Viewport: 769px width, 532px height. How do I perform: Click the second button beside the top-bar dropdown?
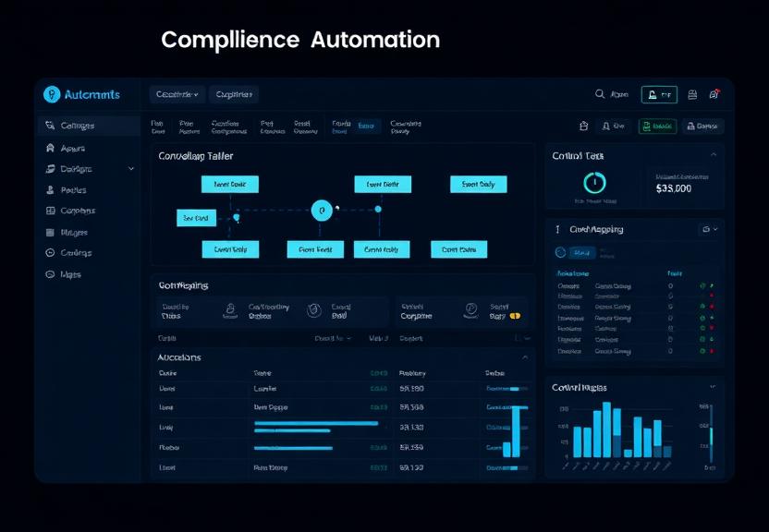pyautogui.click(x=234, y=94)
